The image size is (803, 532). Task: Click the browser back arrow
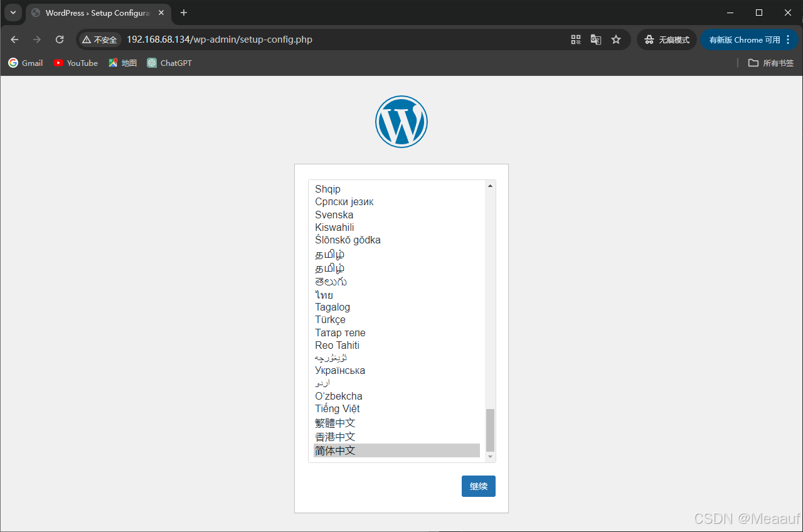coord(14,40)
